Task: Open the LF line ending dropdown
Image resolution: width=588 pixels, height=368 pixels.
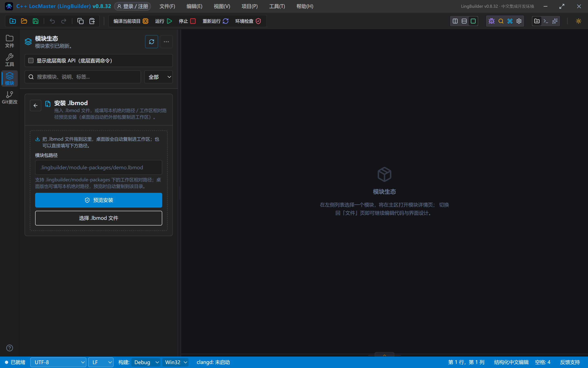Action: point(101,362)
